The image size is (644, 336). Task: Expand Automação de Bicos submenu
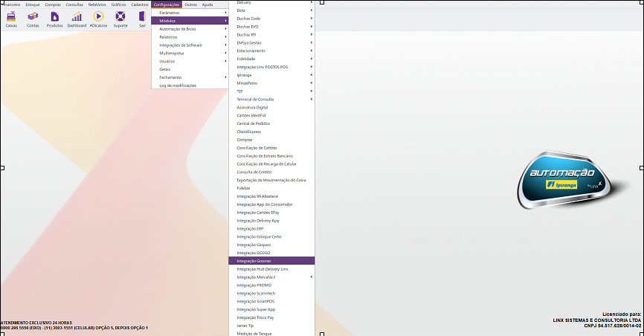coord(190,29)
